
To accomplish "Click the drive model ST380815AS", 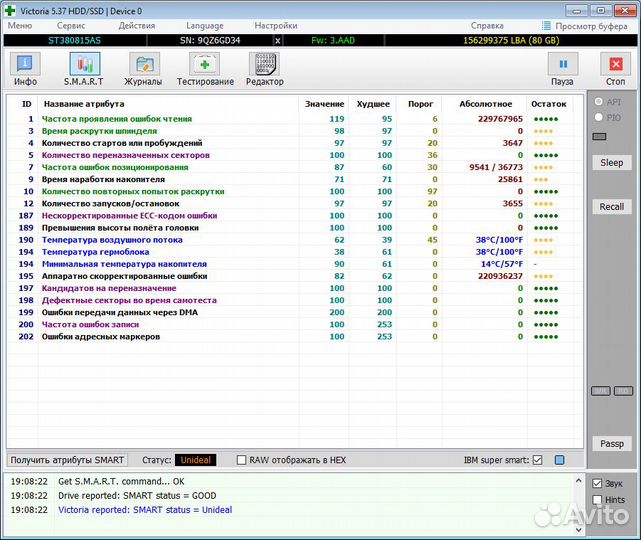I will (x=74, y=40).
